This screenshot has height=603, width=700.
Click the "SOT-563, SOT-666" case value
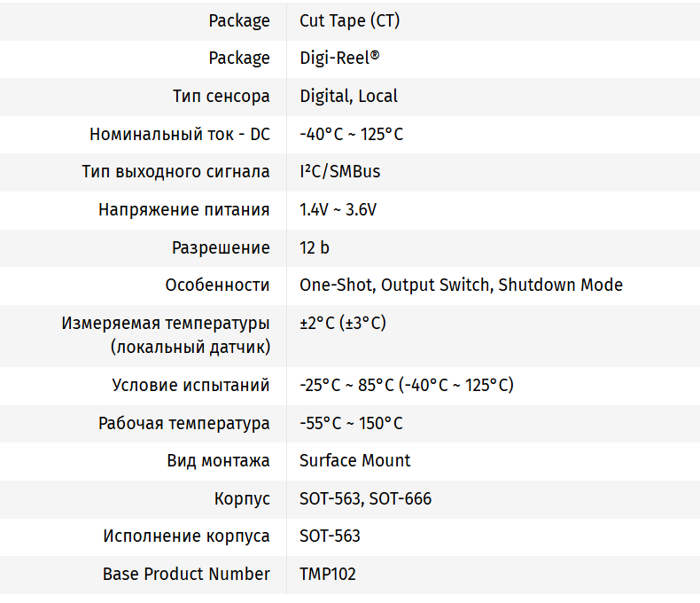click(x=365, y=498)
